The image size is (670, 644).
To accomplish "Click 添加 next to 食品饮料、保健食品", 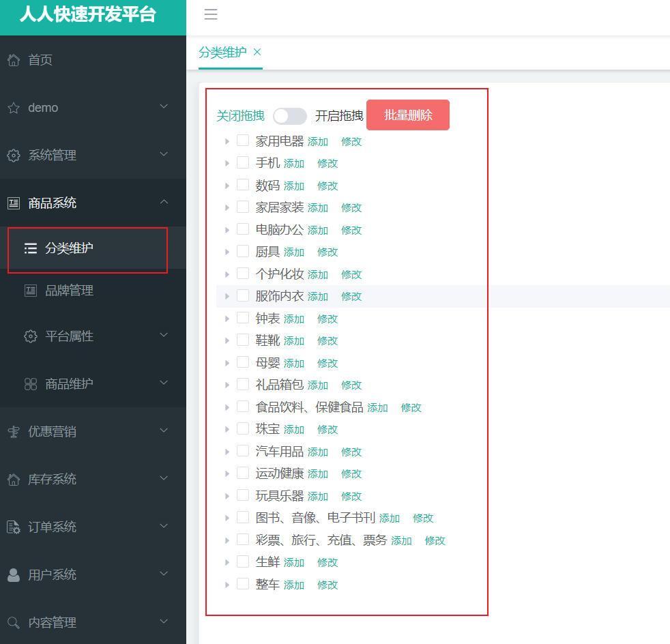I will [x=378, y=408].
